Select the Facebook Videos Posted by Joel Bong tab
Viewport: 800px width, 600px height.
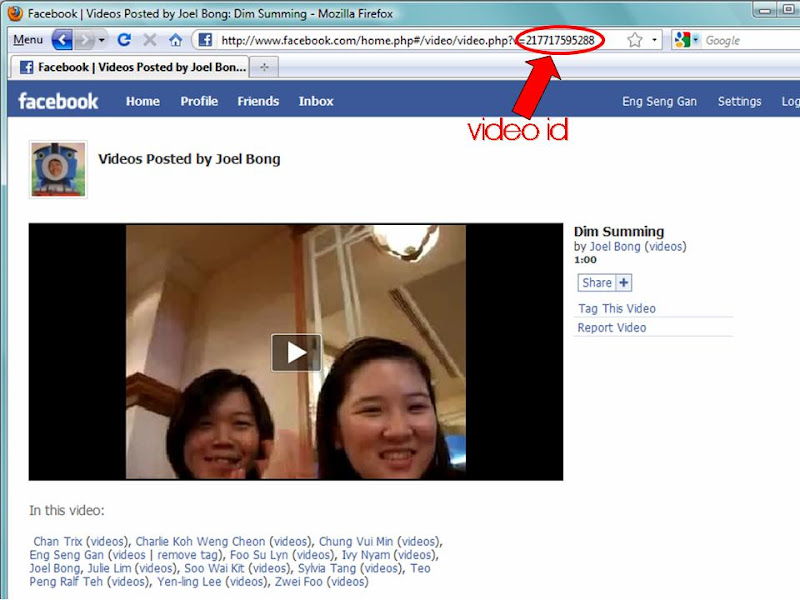click(132, 67)
